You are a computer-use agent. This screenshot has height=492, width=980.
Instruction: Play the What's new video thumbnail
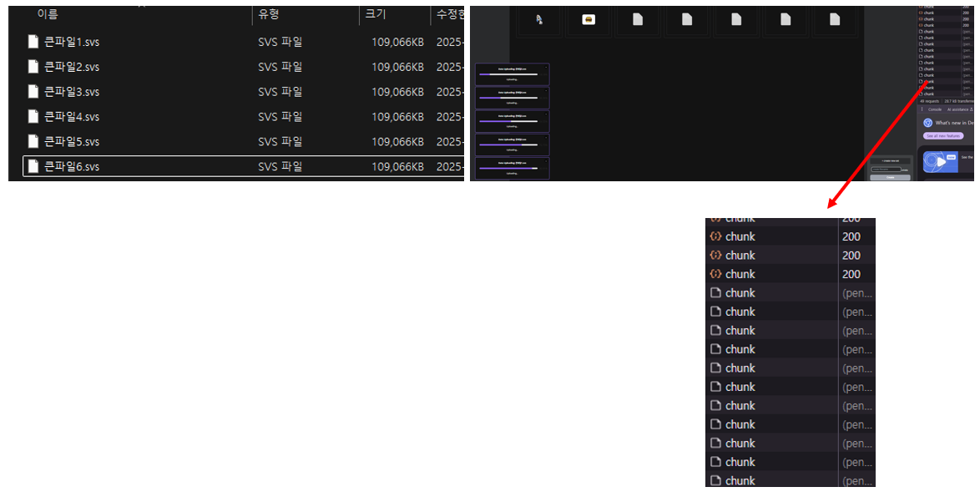tap(941, 162)
